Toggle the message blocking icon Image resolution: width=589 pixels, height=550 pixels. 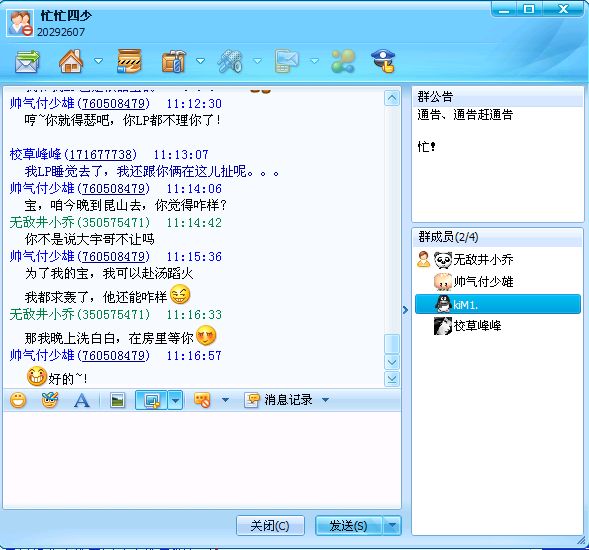(202, 400)
